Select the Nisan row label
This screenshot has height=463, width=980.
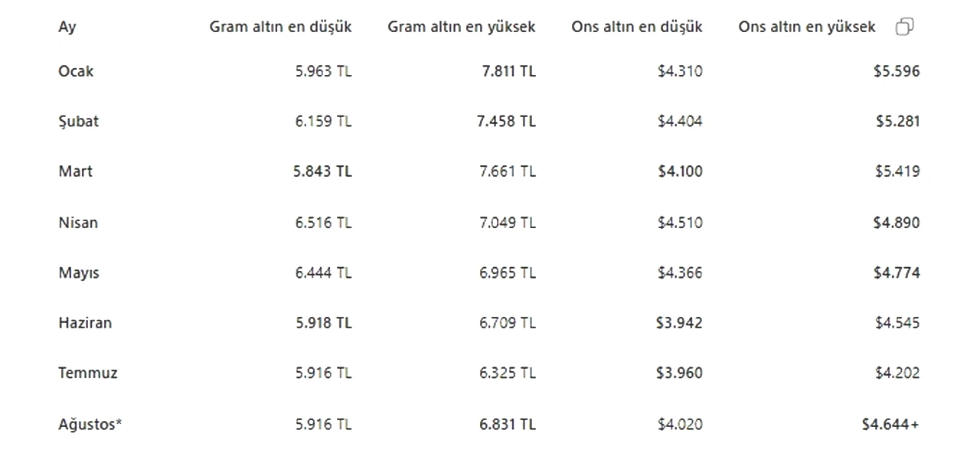(x=78, y=223)
